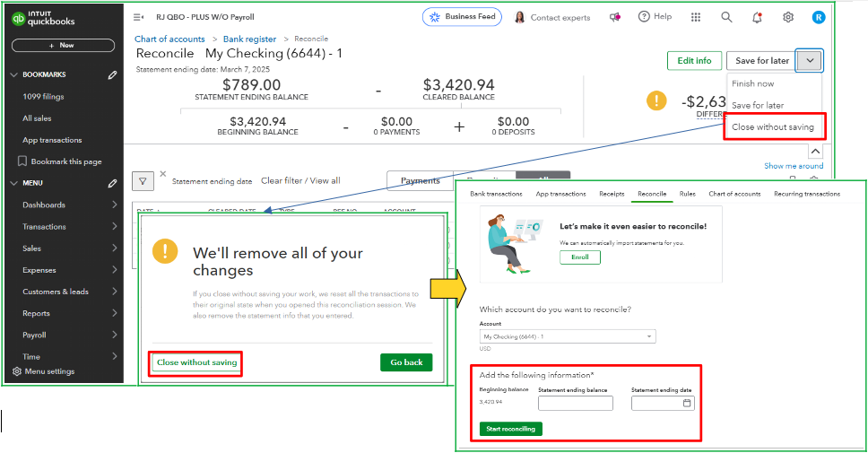This screenshot has width=868, height=453.
Task: Open settings gear icon
Action: click(788, 17)
